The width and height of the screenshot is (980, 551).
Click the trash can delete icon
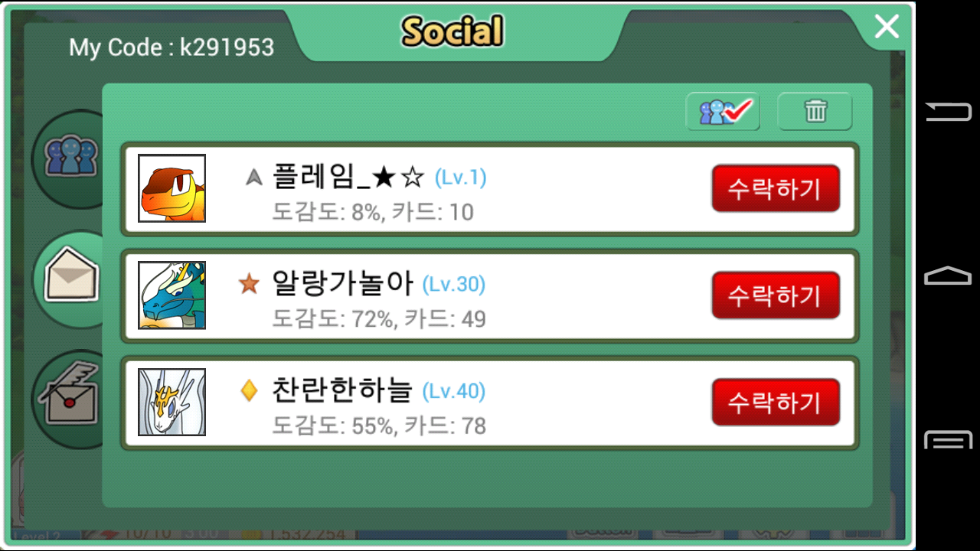[815, 112]
